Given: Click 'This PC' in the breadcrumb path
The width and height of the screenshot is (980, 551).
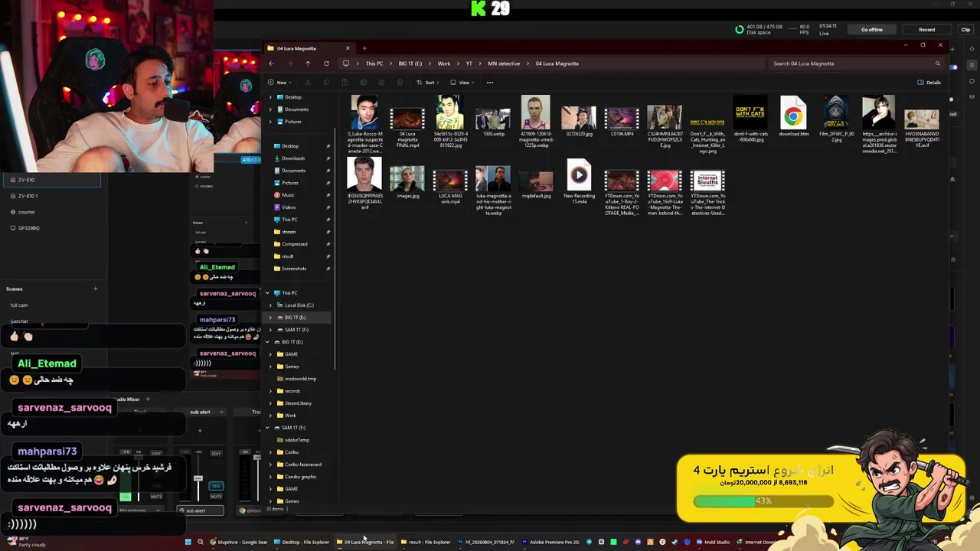Looking at the screenshot, I should point(374,64).
